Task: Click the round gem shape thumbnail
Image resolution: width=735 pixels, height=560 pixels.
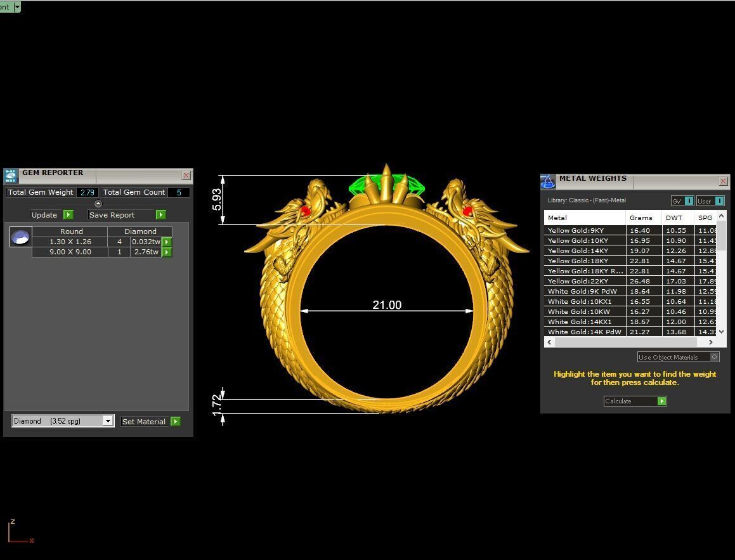Action: (21, 237)
